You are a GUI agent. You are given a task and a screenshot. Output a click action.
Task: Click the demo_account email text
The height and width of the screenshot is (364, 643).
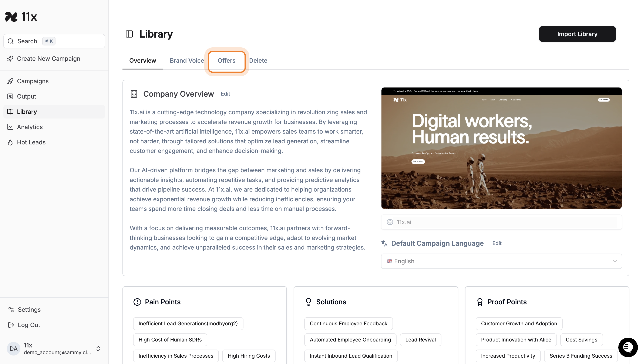[58, 352]
